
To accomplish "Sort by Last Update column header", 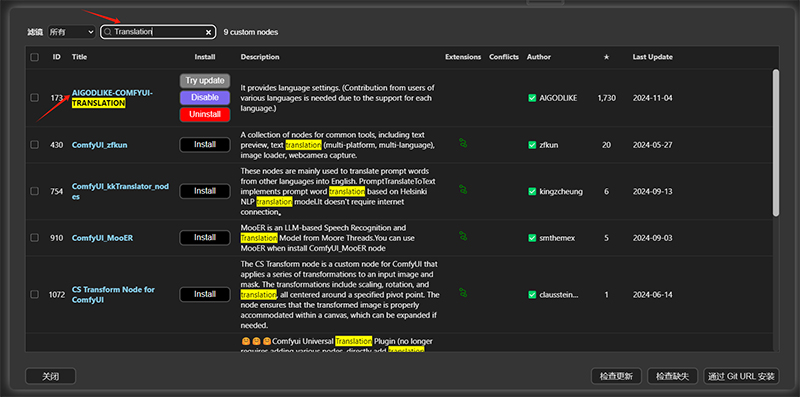I will [653, 57].
